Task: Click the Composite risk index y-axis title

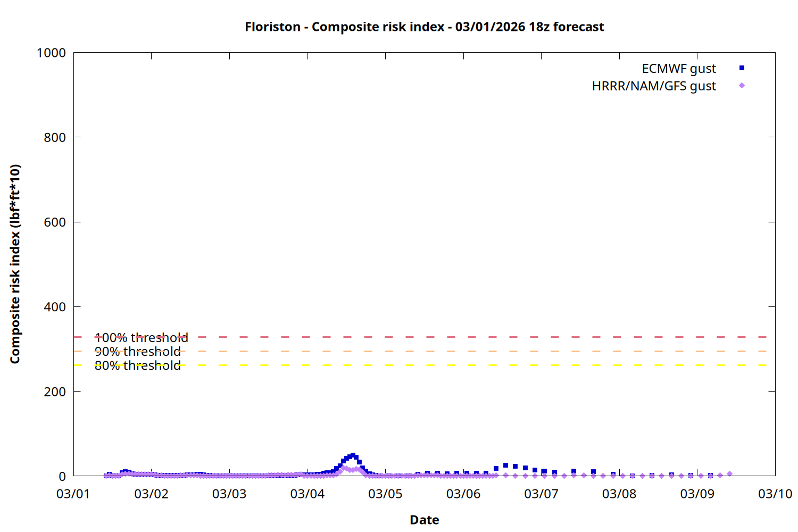Action: click(15, 264)
